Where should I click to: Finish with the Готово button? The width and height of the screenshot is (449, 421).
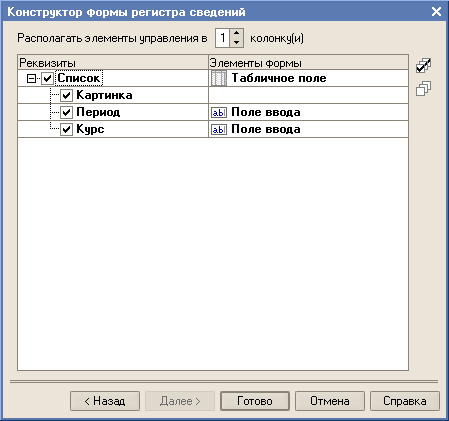[x=255, y=401]
